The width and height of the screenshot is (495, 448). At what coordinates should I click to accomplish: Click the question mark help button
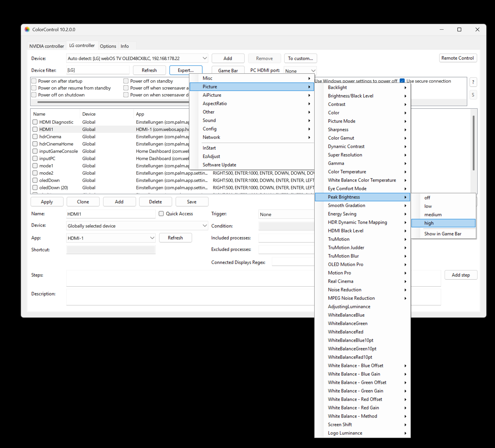[473, 82]
